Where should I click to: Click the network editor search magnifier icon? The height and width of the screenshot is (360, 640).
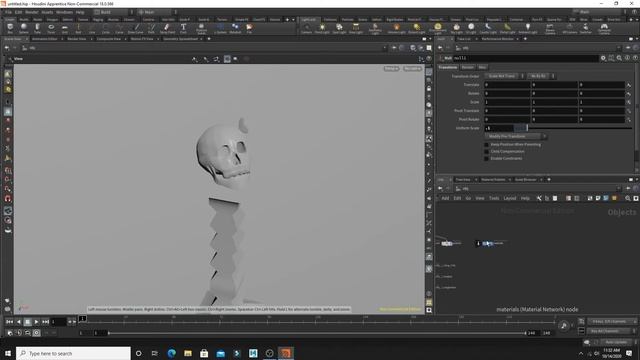tap(627, 198)
